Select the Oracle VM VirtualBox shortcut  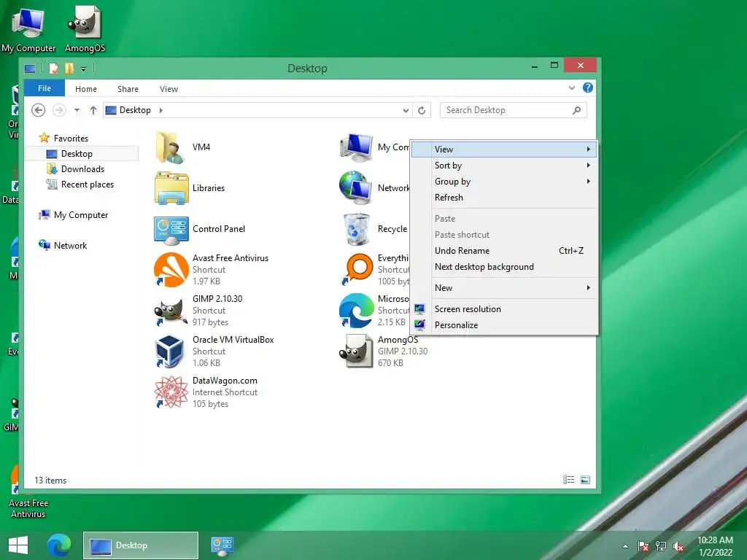(170, 351)
